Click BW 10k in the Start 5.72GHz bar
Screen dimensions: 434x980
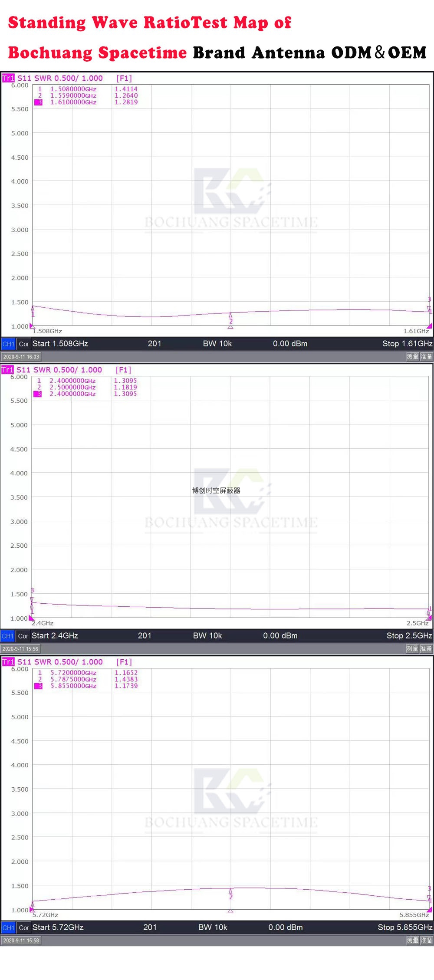[x=213, y=927]
